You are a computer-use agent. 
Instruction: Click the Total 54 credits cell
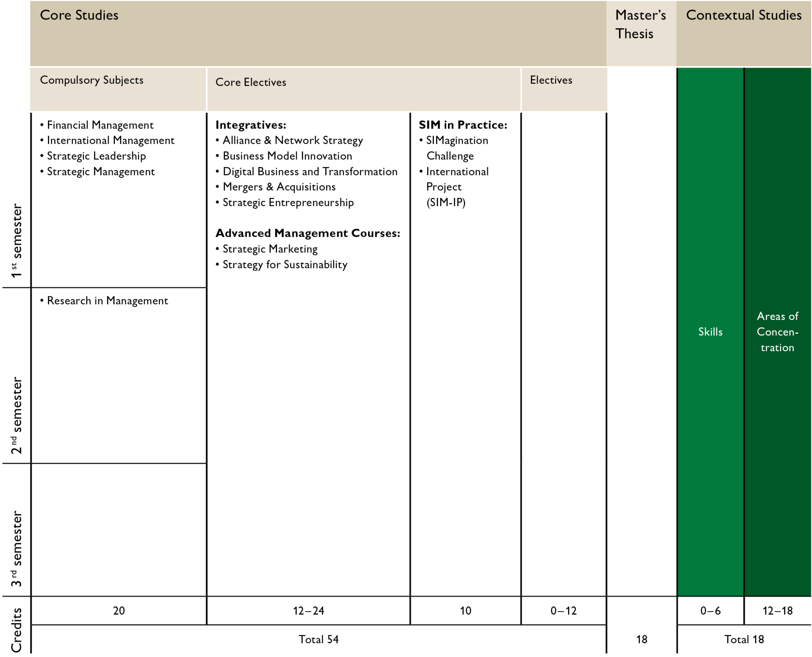(x=319, y=639)
